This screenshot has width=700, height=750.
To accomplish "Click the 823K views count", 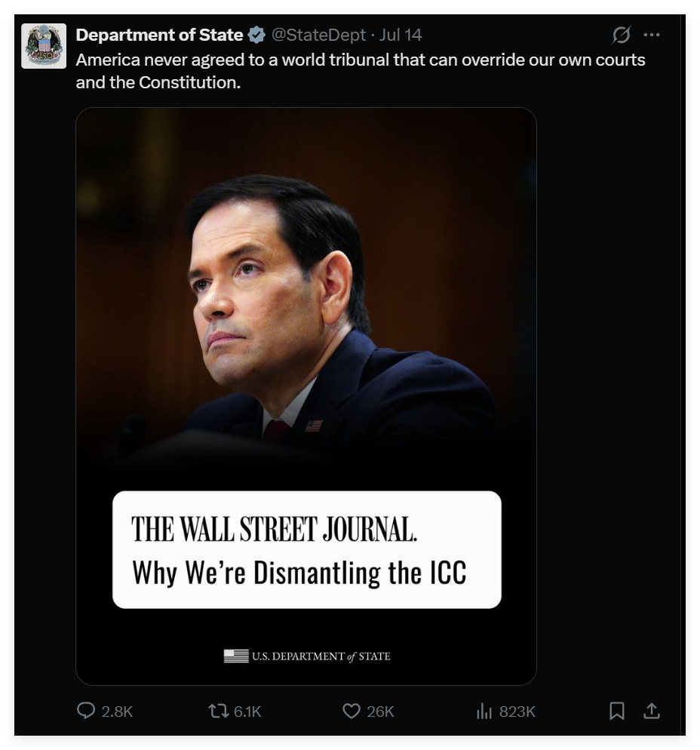I will 517,712.
